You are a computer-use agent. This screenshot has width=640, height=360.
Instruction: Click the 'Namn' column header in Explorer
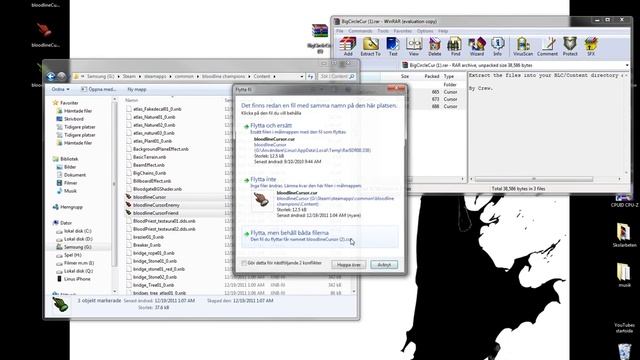click(131, 100)
